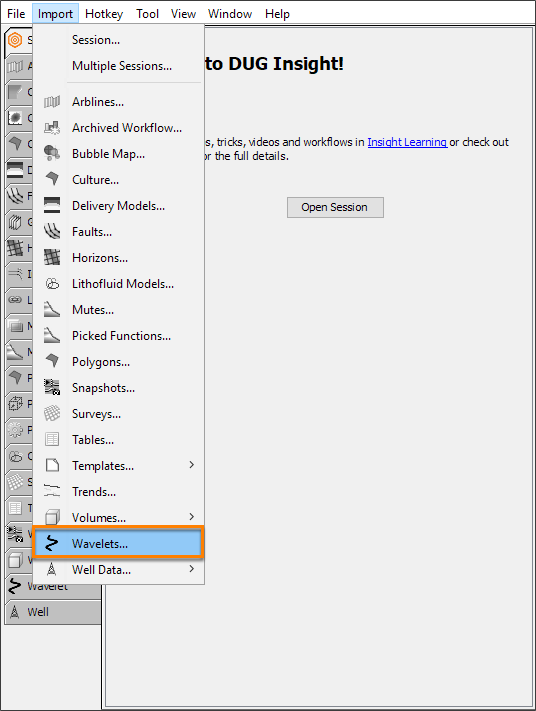Click the Archived Workflow icon
Viewport: 536px width, 711px height.
point(52,128)
